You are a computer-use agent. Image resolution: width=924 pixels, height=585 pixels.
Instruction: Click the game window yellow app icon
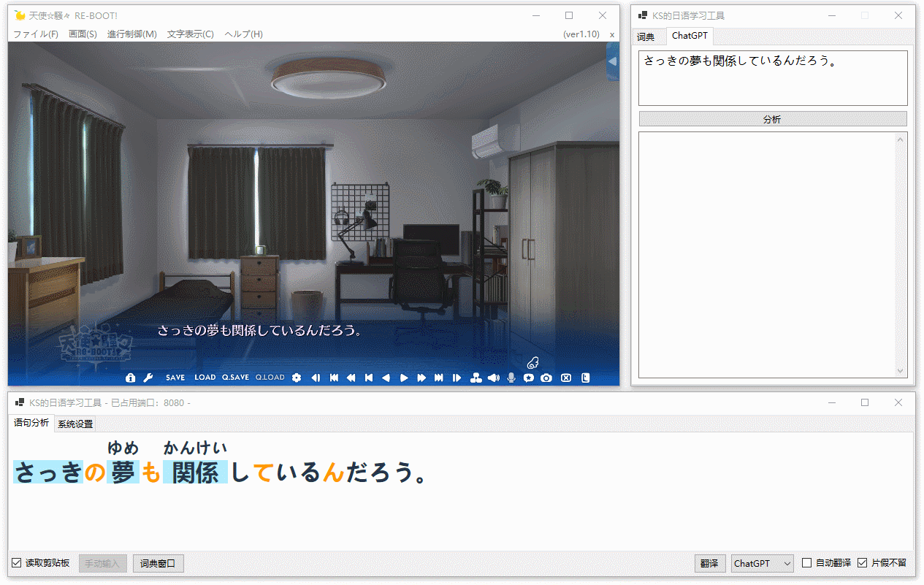pyautogui.click(x=20, y=15)
